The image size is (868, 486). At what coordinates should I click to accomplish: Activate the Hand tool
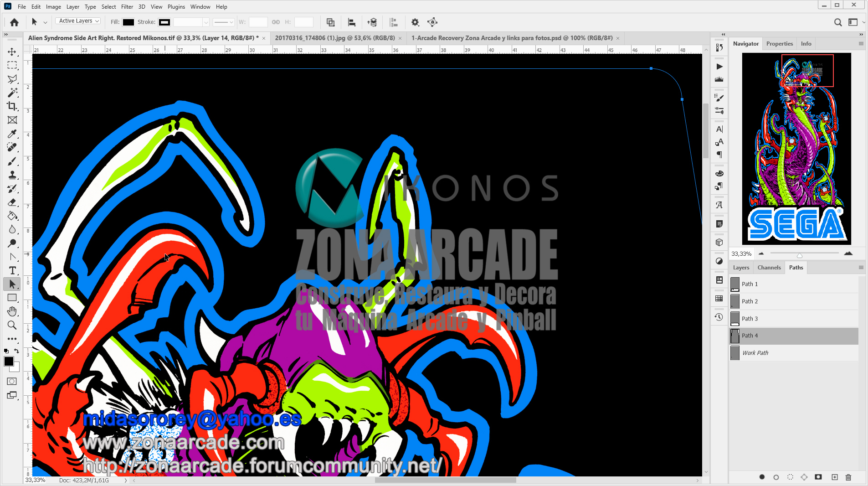[12, 311]
